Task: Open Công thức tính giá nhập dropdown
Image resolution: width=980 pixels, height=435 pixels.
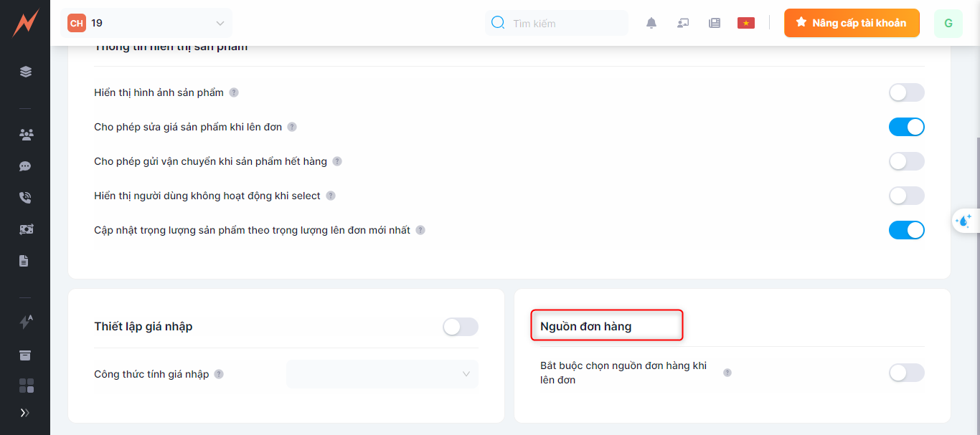Action: point(382,374)
